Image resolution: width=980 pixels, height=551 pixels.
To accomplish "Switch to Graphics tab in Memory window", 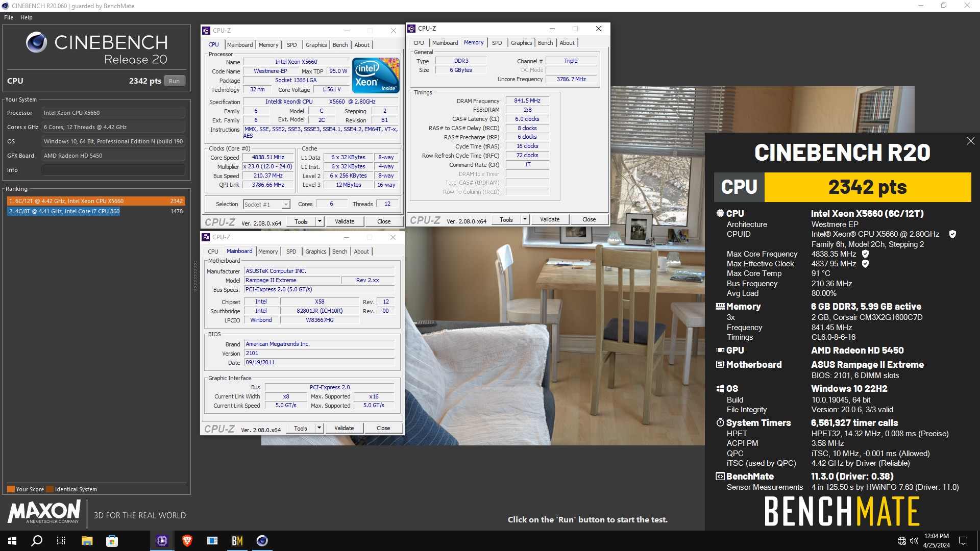I will (522, 43).
